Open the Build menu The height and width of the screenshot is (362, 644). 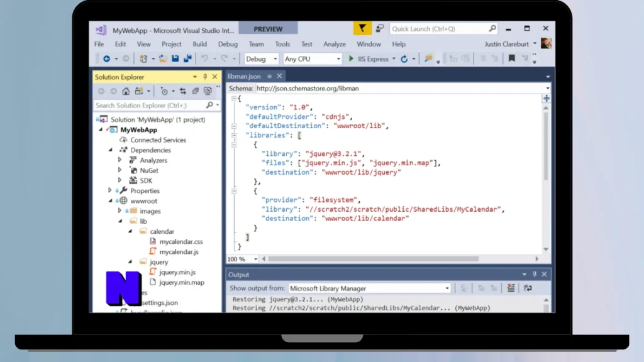tap(199, 44)
